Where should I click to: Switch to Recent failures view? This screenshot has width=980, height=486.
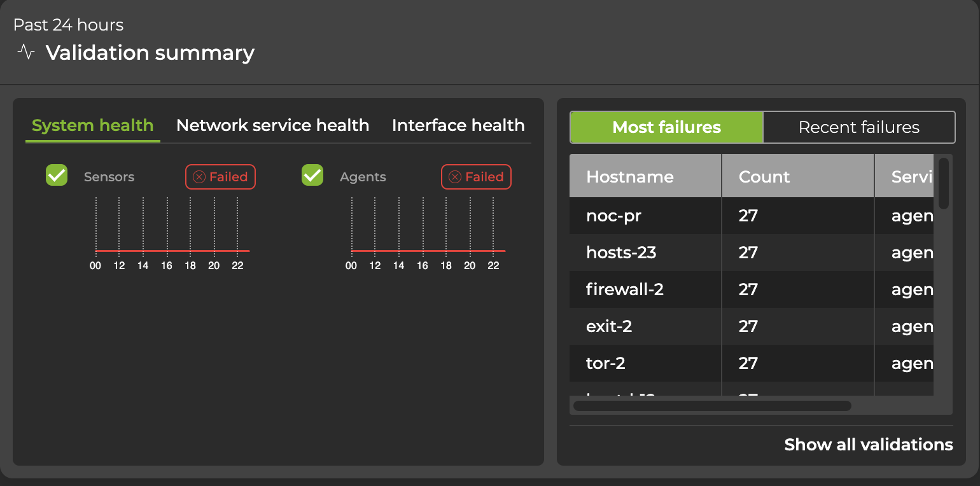click(858, 127)
